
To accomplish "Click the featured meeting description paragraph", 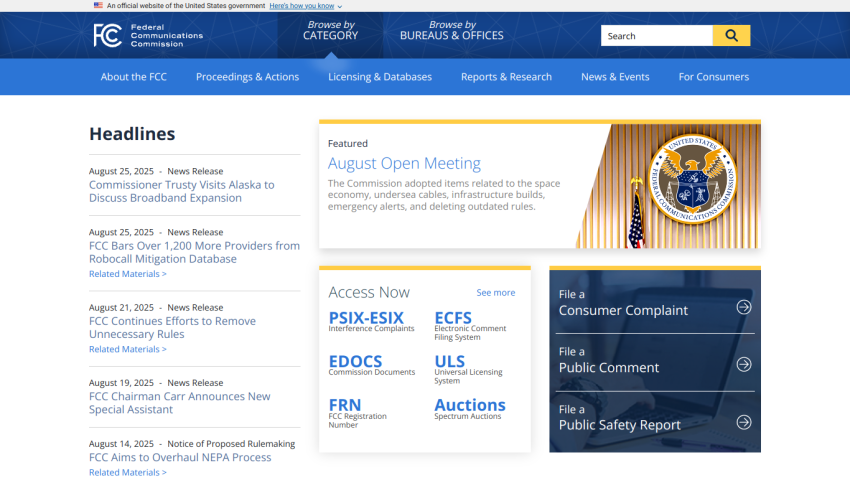I will pos(444,195).
